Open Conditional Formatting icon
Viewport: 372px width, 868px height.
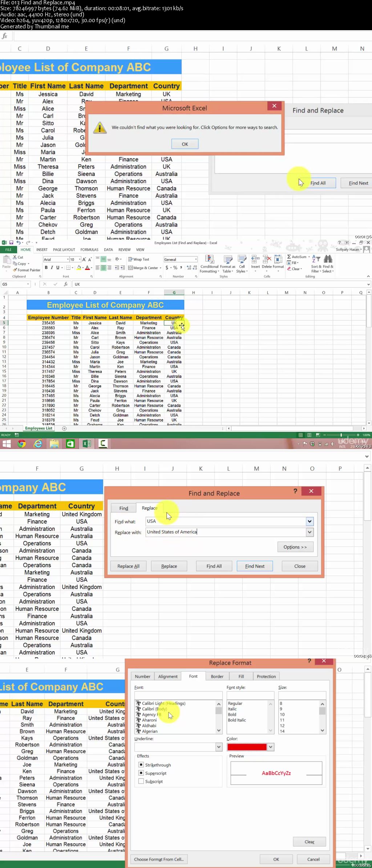tap(210, 259)
